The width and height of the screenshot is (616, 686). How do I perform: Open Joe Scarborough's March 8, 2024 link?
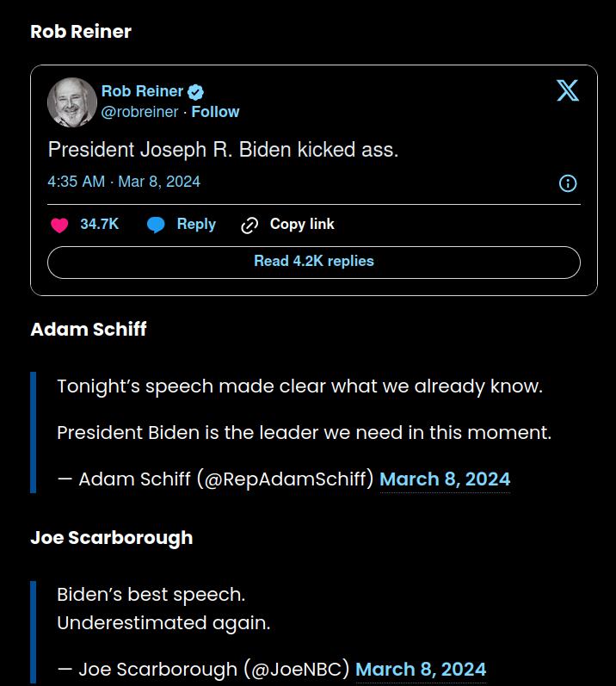tap(421, 670)
